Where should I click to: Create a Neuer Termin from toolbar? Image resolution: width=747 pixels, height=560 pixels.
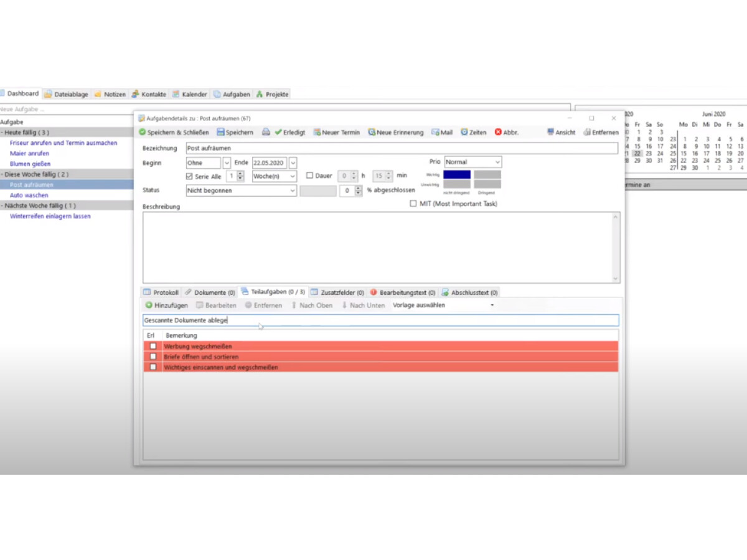click(x=317, y=133)
